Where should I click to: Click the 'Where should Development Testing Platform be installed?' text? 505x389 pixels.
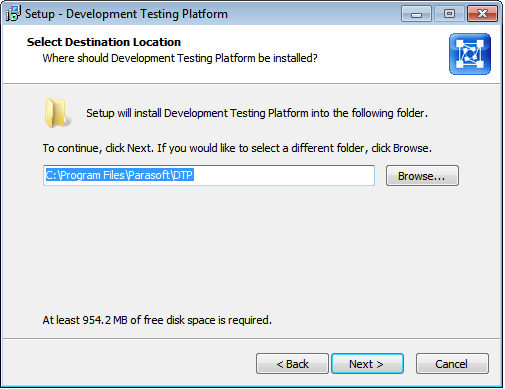point(180,58)
